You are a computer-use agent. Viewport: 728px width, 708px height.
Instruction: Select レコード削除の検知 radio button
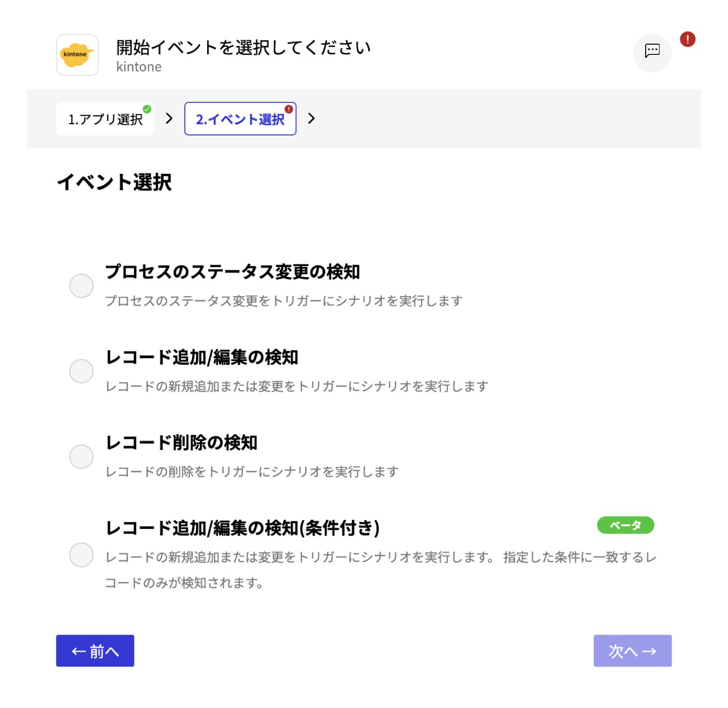point(81,457)
